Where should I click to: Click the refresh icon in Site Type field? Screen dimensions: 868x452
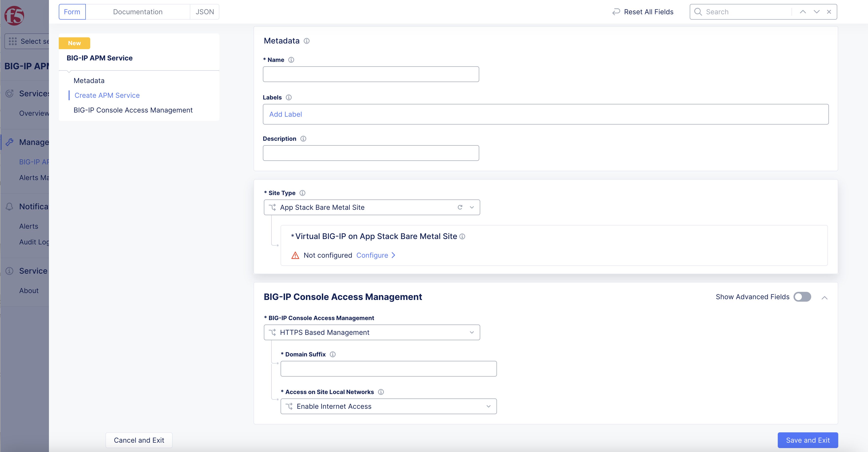460,207
